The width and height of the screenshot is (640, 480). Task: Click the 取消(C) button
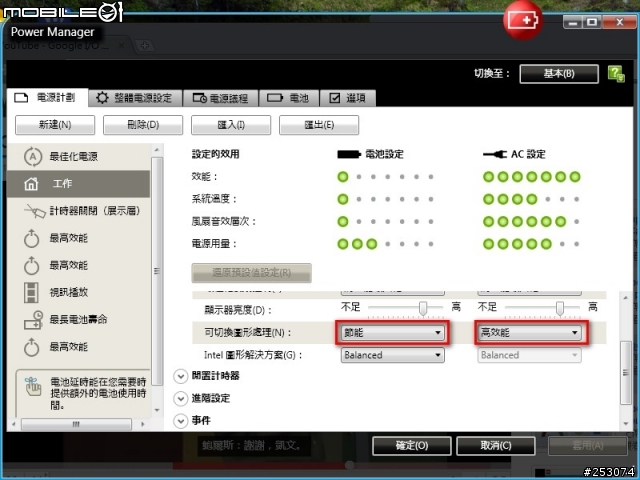tap(496, 445)
